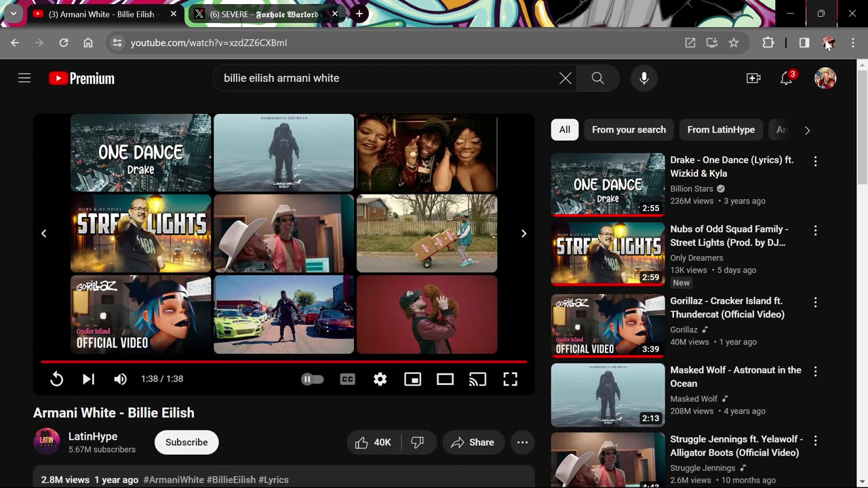Open the YouTube guide hamburger menu
868x488 pixels.
24,78
